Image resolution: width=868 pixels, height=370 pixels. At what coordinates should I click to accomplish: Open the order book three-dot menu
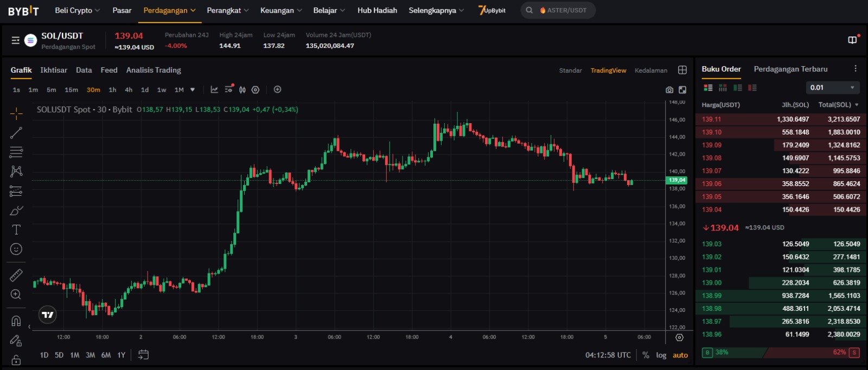tap(856, 69)
